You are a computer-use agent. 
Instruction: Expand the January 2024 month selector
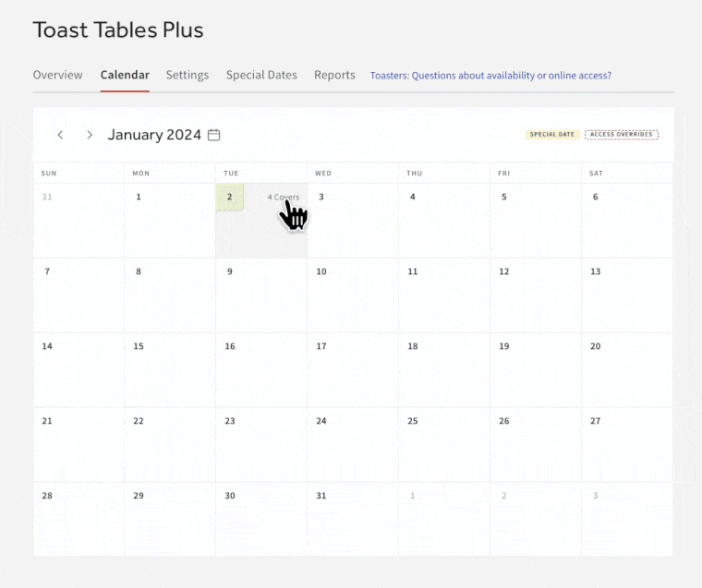point(154,135)
